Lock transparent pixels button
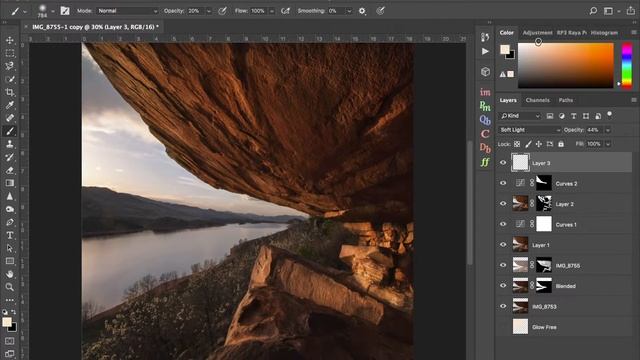Screen dimensions: 640x360 (517, 144)
